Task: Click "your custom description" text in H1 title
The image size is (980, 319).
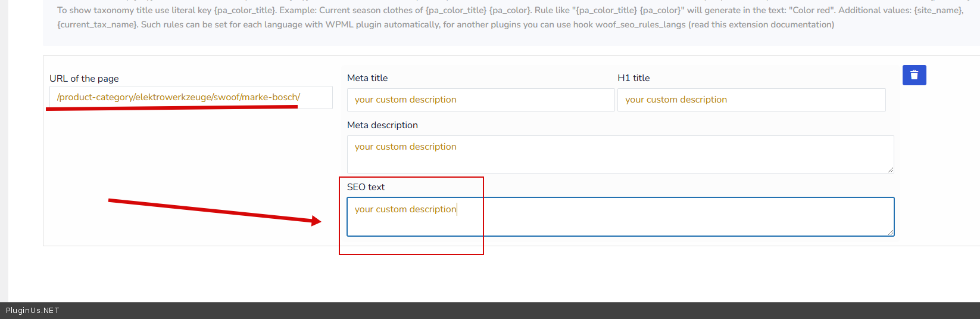Action: 676,100
